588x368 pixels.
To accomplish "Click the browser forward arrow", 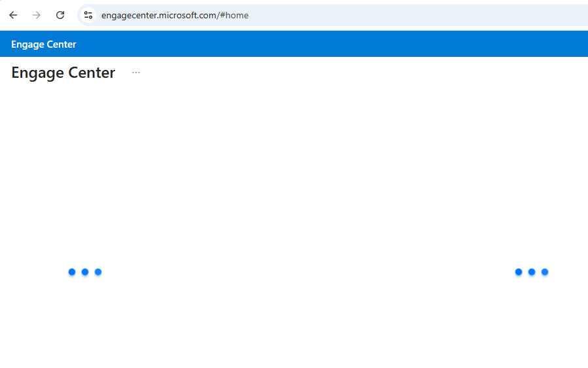I will [x=37, y=15].
